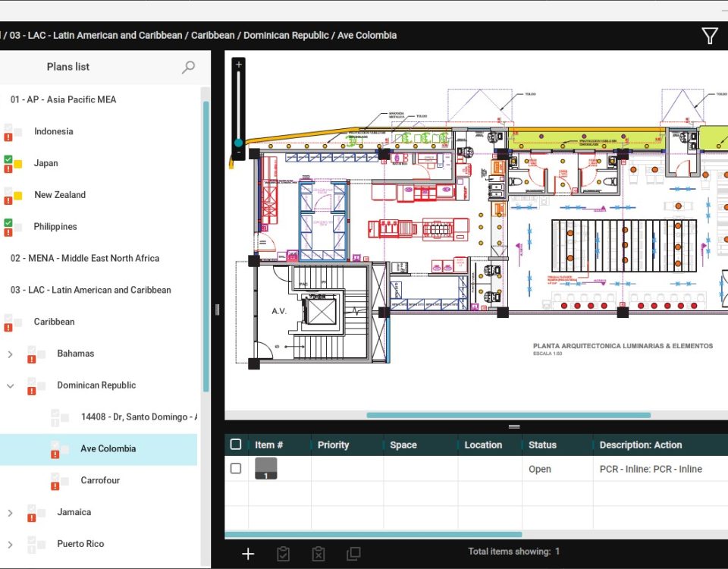Select the Carrofour plan
This screenshot has height=569, width=728.
pyautogui.click(x=100, y=480)
